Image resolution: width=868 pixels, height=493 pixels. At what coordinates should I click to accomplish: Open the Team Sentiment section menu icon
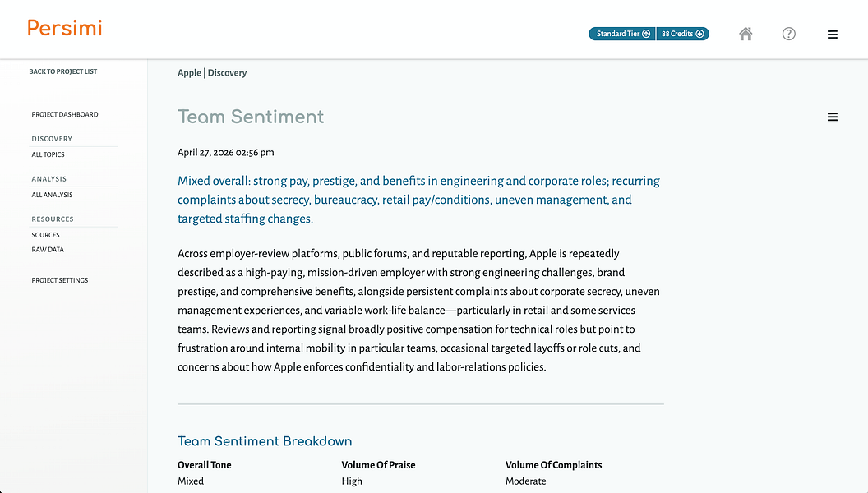pos(833,117)
